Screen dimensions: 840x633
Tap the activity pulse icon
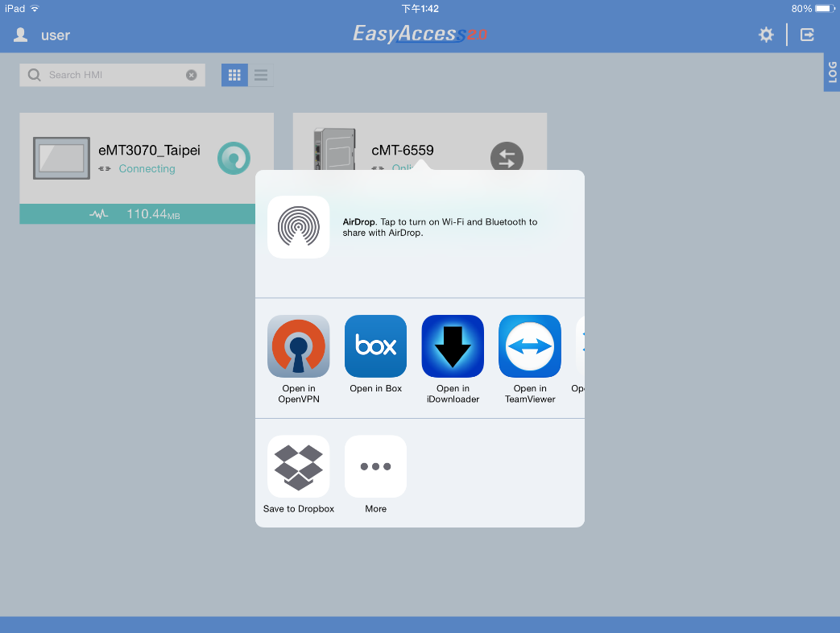click(x=98, y=214)
